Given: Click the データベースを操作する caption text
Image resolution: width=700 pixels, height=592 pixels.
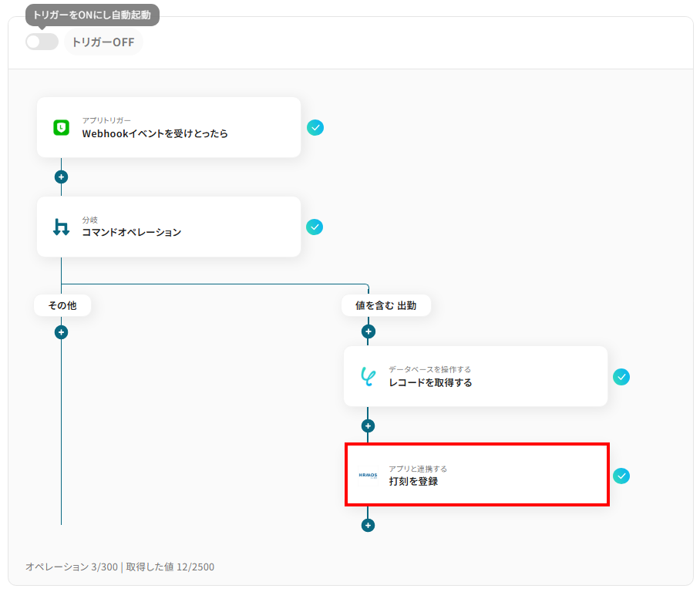Looking at the screenshot, I should tap(429, 370).
